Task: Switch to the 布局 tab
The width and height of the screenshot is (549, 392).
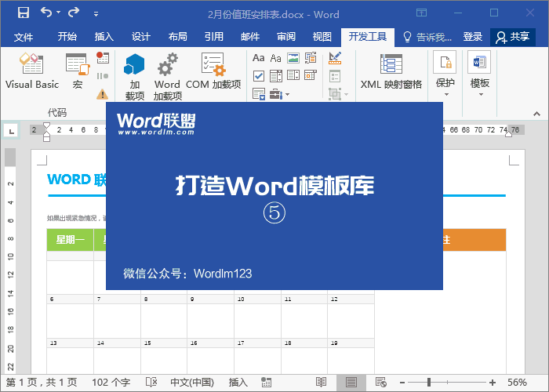Action: 177,36
